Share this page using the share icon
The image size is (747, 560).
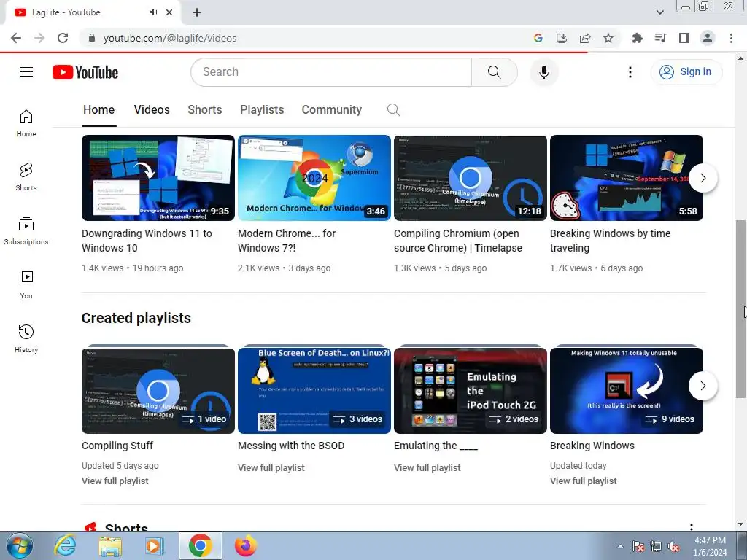585,38
